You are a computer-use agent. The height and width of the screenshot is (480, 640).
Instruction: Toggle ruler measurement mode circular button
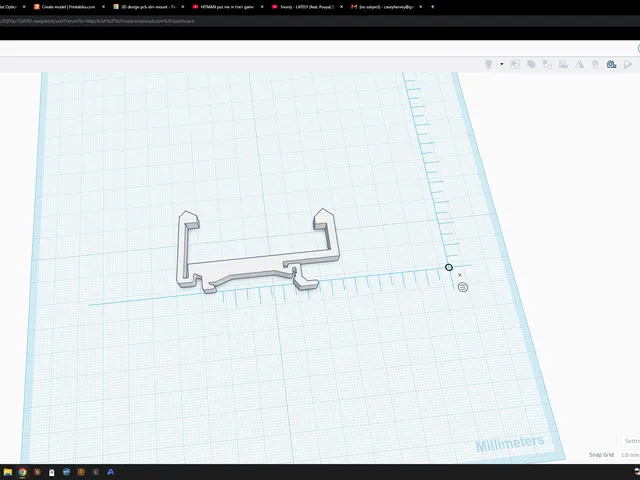click(462, 287)
